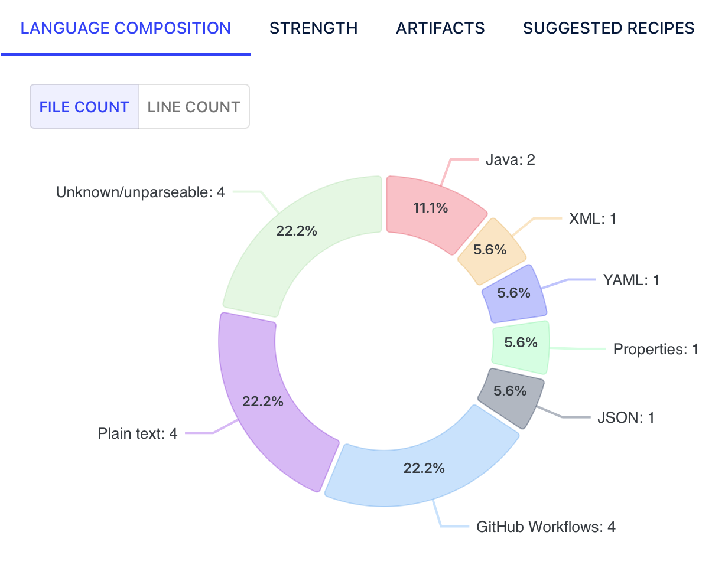This screenshot has width=728, height=568.
Task: Open the Artifacts tab
Action: point(440,28)
